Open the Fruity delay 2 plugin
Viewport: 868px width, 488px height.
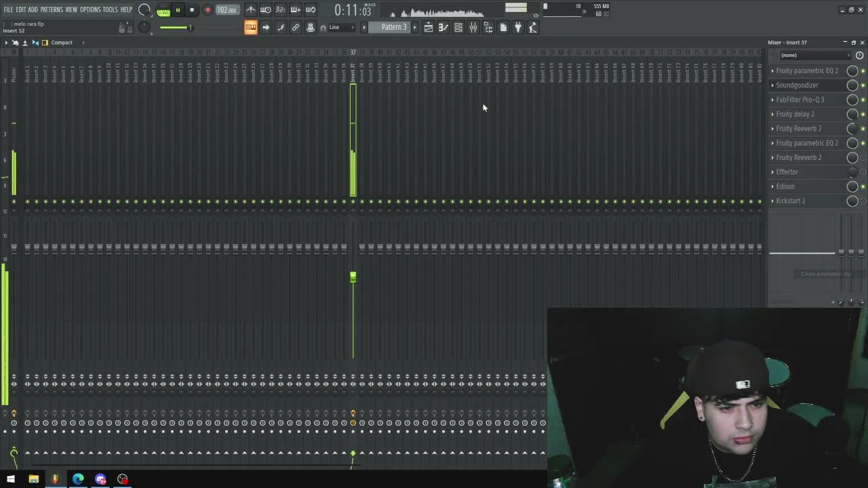(795, 114)
